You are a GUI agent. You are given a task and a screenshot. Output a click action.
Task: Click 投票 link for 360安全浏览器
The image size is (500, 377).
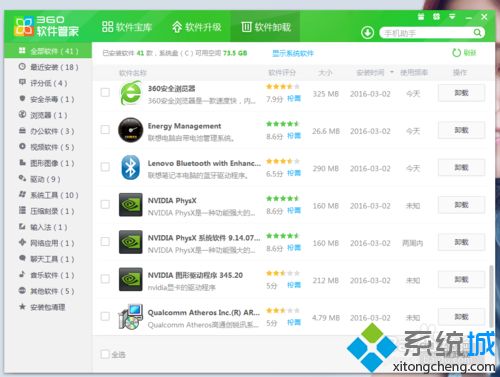click(294, 98)
